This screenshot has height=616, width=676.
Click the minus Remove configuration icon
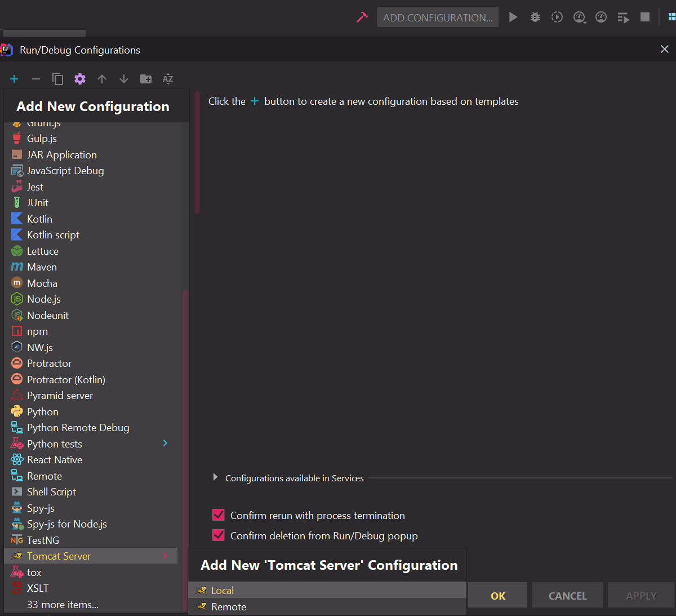pos(36,79)
